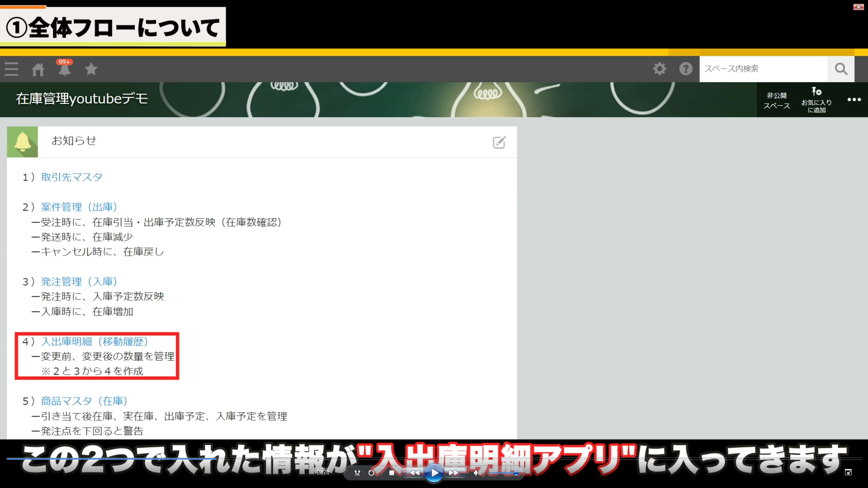Edit the お知らせ announcement with pencil icon
868x488 pixels.
point(499,142)
